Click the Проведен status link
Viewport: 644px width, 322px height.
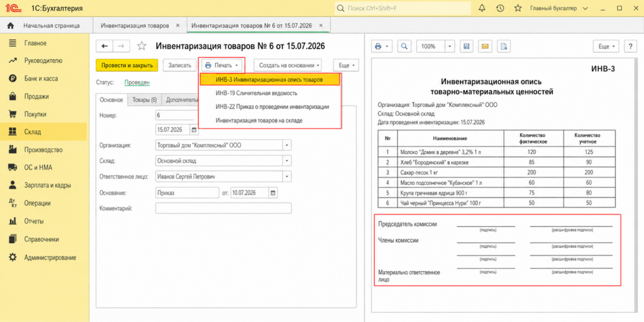point(137,82)
